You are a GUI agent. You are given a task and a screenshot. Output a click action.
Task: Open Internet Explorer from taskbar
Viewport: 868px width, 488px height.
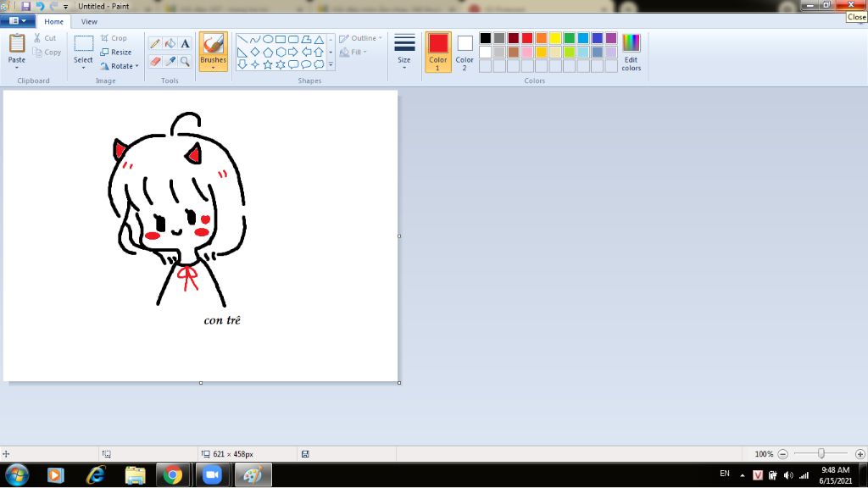[96, 475]
